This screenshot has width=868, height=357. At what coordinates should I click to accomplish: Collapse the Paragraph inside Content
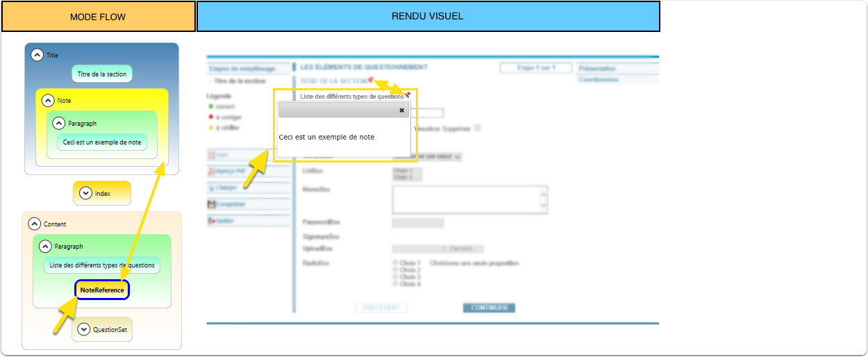point(45,246)
